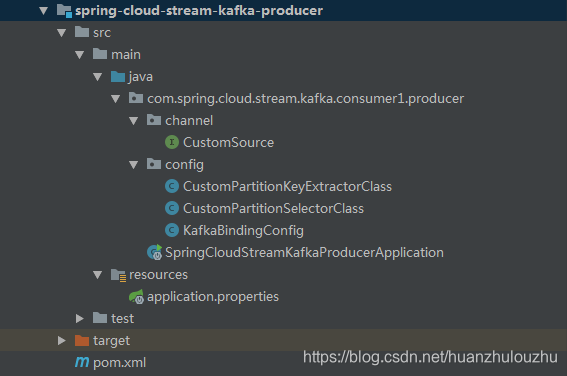Screen dimensions: 567x376
Task: Click the blue java source folder icon
Action: [x=118, y=76]
